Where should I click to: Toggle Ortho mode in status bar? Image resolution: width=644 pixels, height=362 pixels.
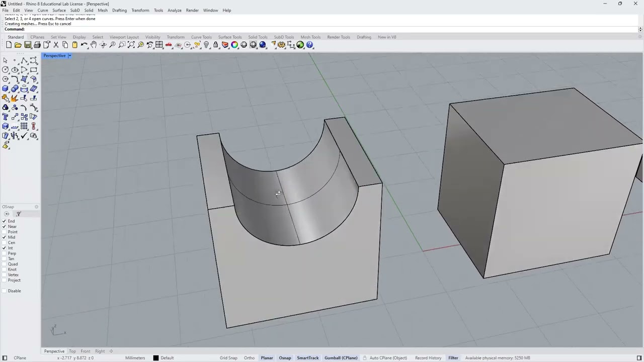point(249,358)
